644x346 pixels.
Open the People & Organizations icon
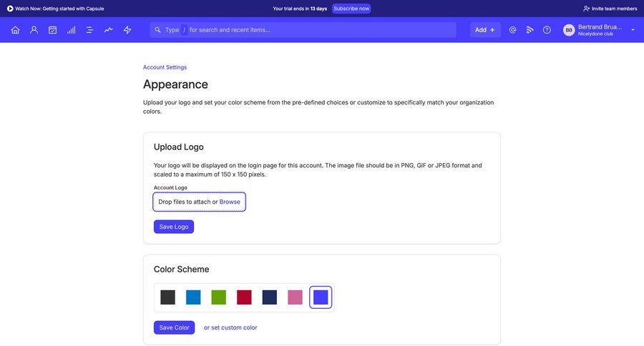pyautogui.click(x=34, y=30)
